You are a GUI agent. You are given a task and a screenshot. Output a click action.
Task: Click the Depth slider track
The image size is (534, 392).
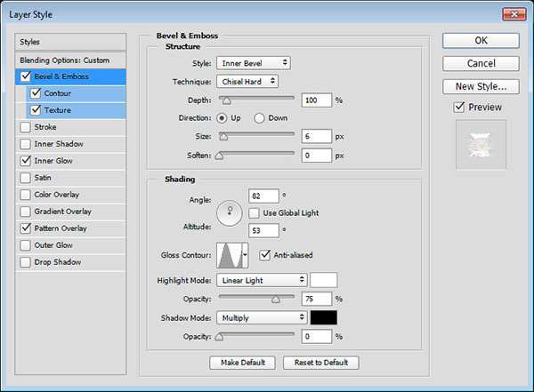click(258, 100)
